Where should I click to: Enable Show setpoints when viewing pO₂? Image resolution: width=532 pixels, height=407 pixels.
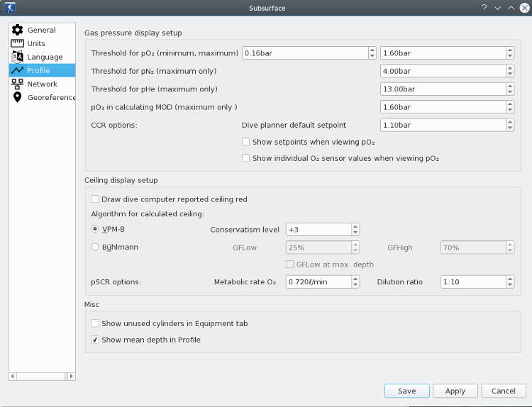tap(246, 143)
